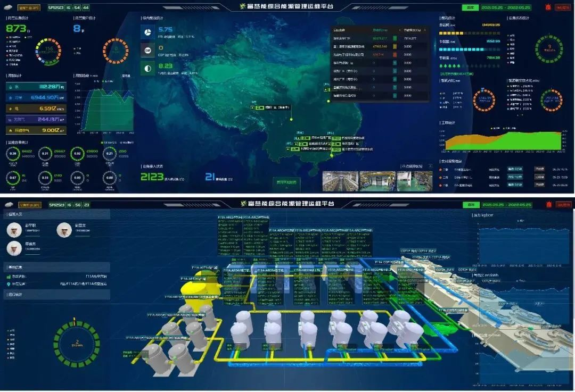Open the 本年 period selector on the map dashboard

click(x=470, y=8)
